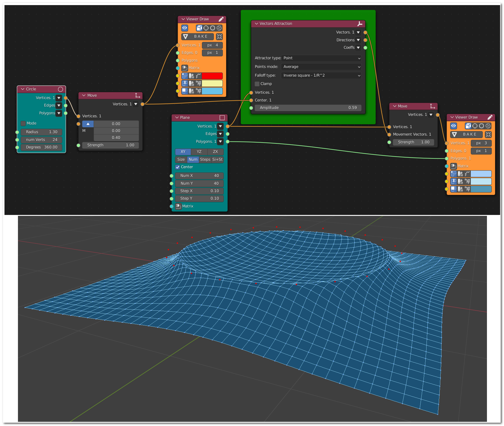Screen dimensions: 504x426
Task: Open Points mode dropdown set to Average
Action: coord(321,67)
